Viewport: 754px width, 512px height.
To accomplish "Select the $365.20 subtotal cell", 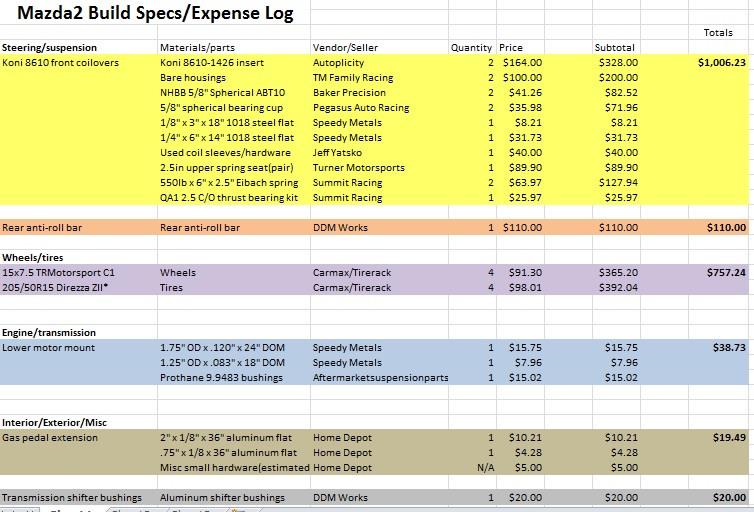I will [x=616, y=273].
